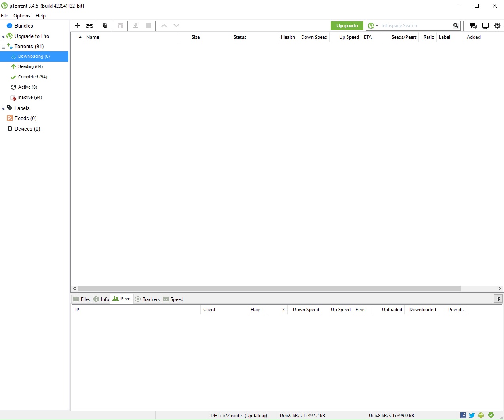Expand the Upgrade to Pro node
Screen dimensions: 504x420
(x=3, y=36)
